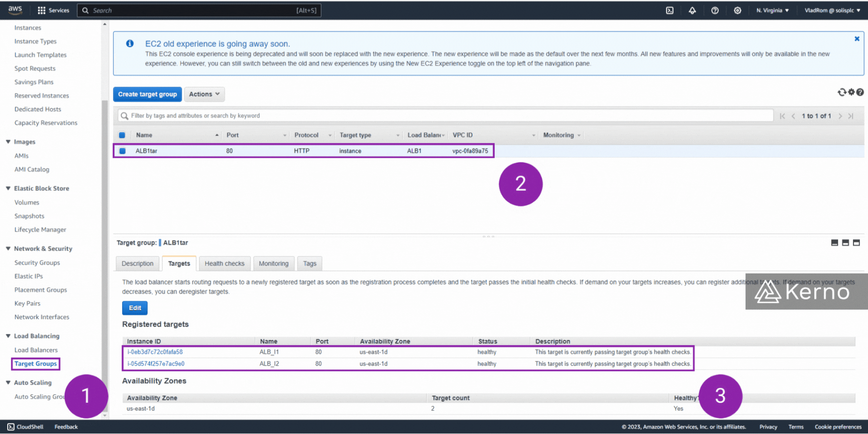Viewport: 868px width, 434px height.
Task: Open VladRom account menu
Action: click(832, 10)
